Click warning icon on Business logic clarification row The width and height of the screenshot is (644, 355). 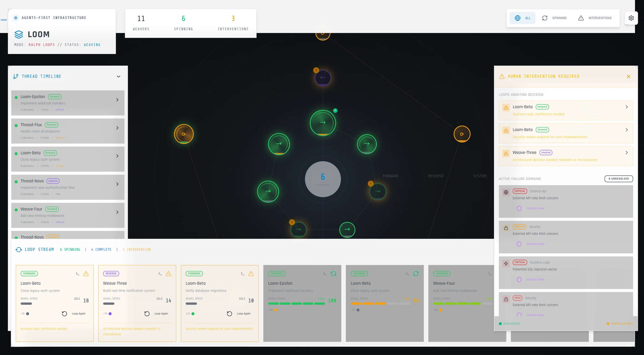click(x=506, y=108)
